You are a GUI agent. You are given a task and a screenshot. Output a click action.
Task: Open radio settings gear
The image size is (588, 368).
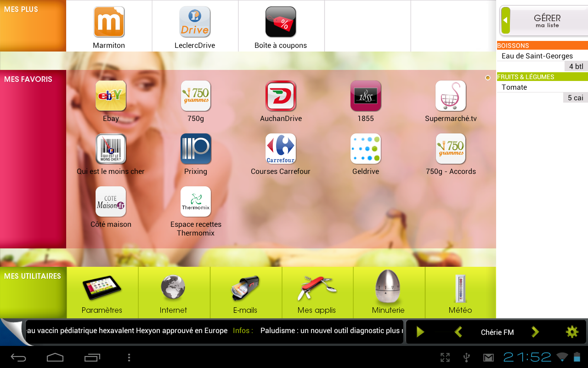click(x=572, y=332)
